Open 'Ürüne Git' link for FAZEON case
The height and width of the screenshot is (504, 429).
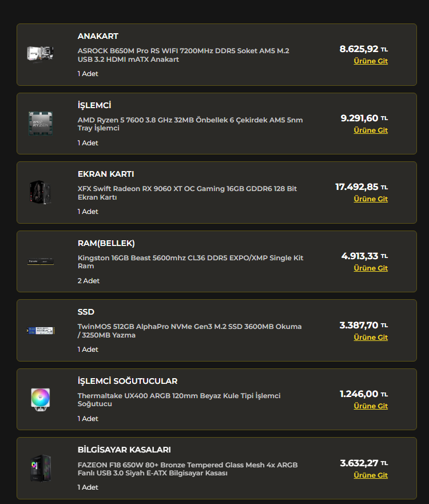371,475
